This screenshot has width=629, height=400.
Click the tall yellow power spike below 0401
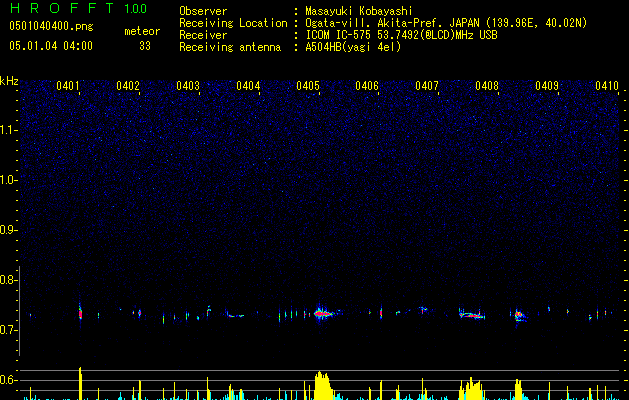pos(80,383)
